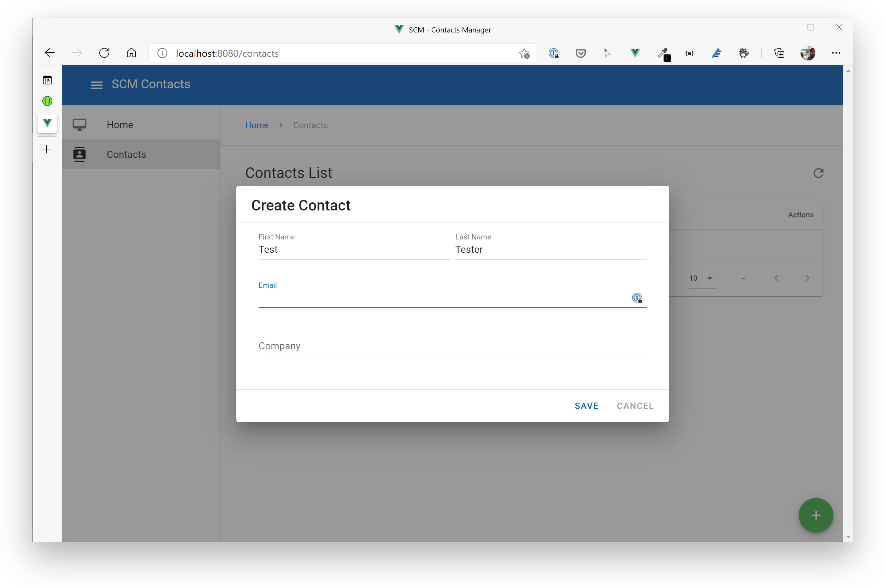This screenshot has width=885, height=588.
Task: Follow the Home breadcrumb link
Action: [256, 125]
